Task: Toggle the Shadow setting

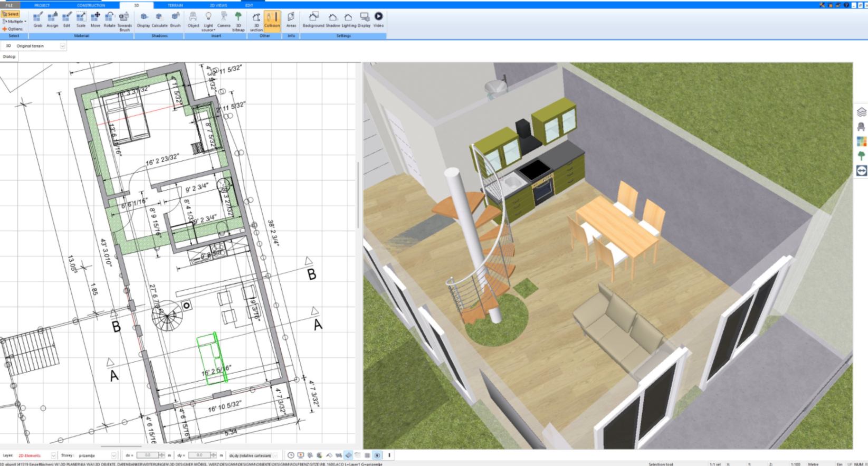Action: (333, 20)
